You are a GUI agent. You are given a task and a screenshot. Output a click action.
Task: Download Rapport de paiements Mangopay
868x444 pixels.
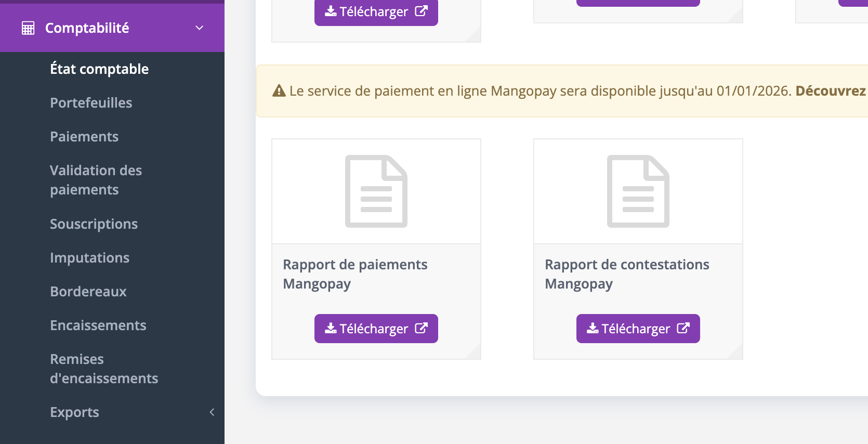tap(376, 329)
